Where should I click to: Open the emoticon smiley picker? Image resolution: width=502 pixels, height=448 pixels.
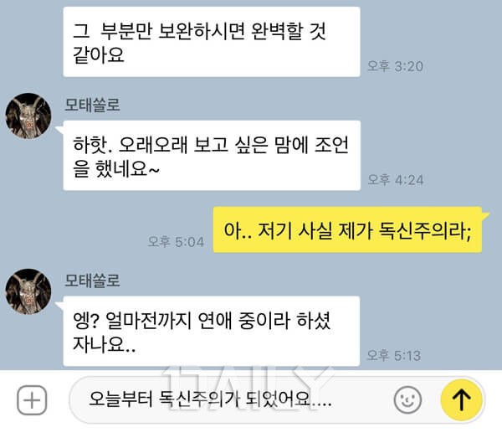[x=407, y=400]
